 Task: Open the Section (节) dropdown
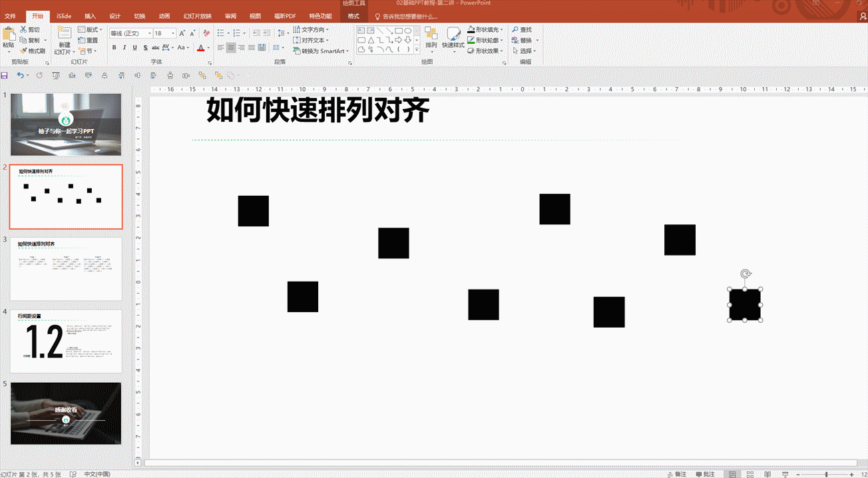click(87, 51)
